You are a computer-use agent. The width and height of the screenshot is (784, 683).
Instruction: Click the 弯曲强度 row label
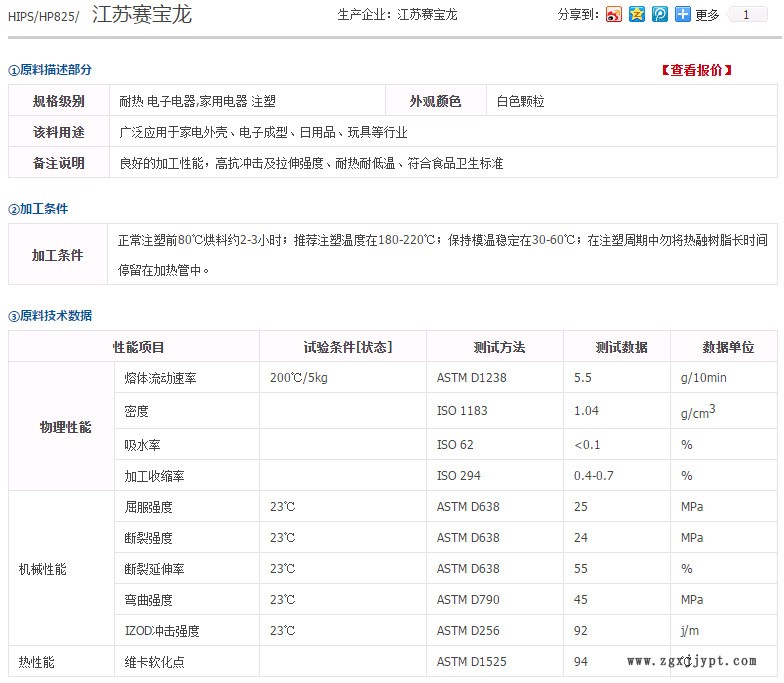coord(148,600)
